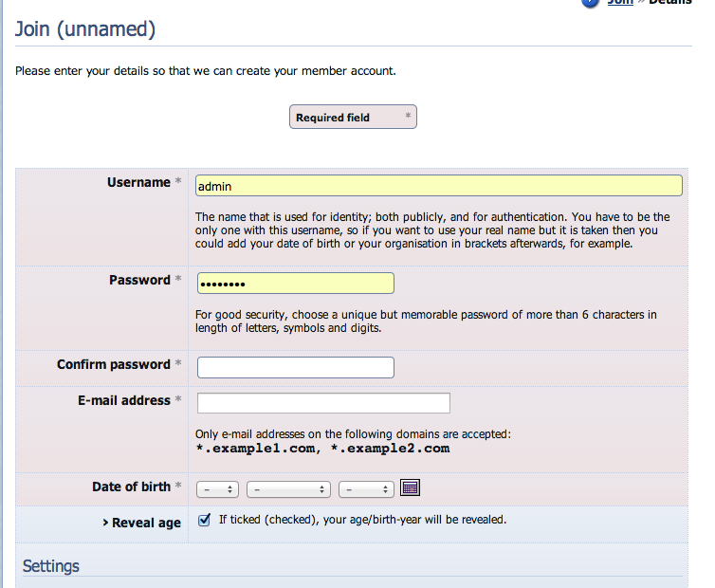Click the Username field label
This screenshot has height=588, width=715.
[x=138, y=182]
